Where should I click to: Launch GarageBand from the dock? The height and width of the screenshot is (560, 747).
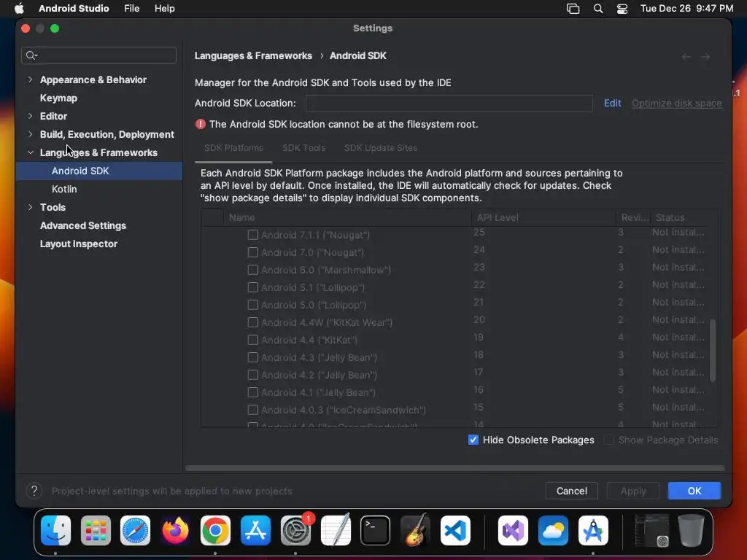[415, 531]
